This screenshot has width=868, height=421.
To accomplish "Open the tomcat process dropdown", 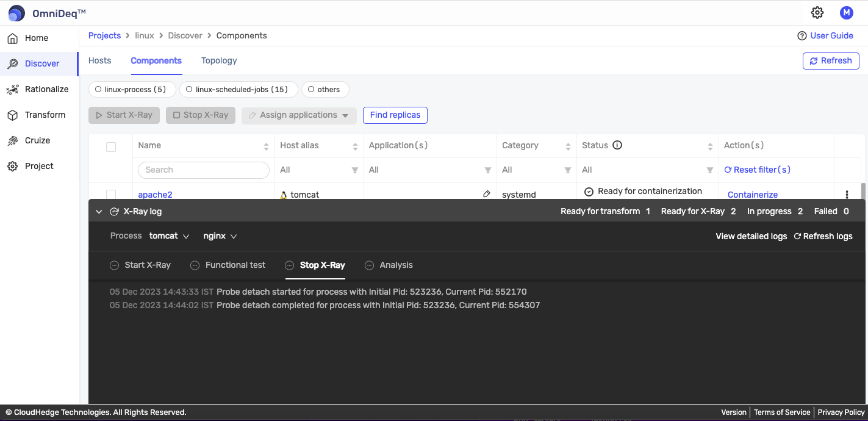I will click(x=170, y=236).
